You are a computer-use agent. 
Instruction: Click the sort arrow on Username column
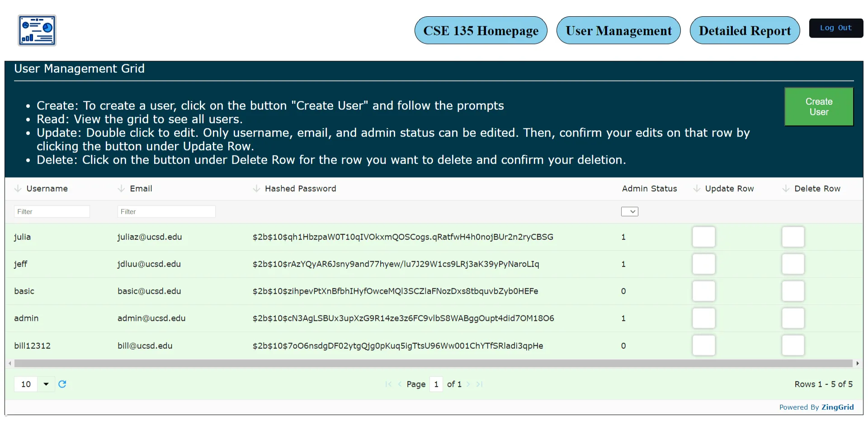[x=17, y=188]
